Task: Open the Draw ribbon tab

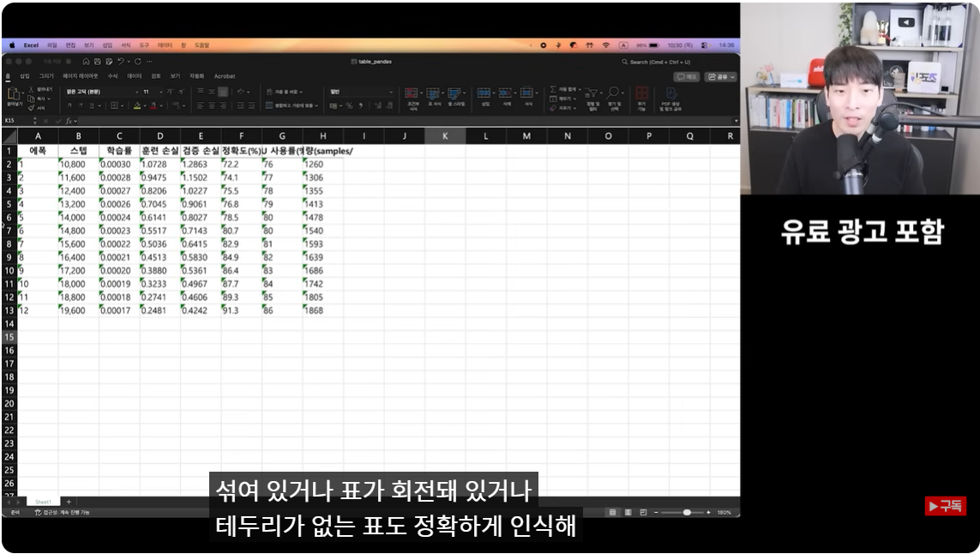Action: (46, 76)
